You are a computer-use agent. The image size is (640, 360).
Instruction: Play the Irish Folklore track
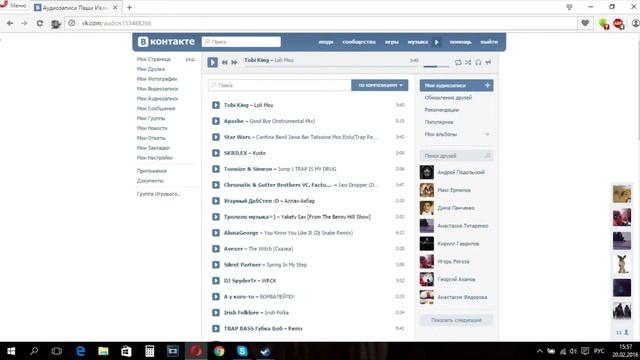216,313
